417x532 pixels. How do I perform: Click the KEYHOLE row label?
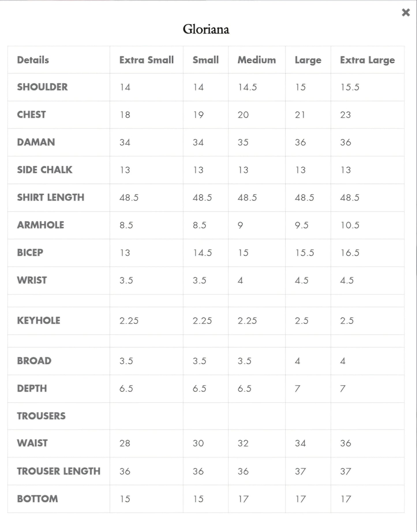pyautogui.click(x=39, y=320)
